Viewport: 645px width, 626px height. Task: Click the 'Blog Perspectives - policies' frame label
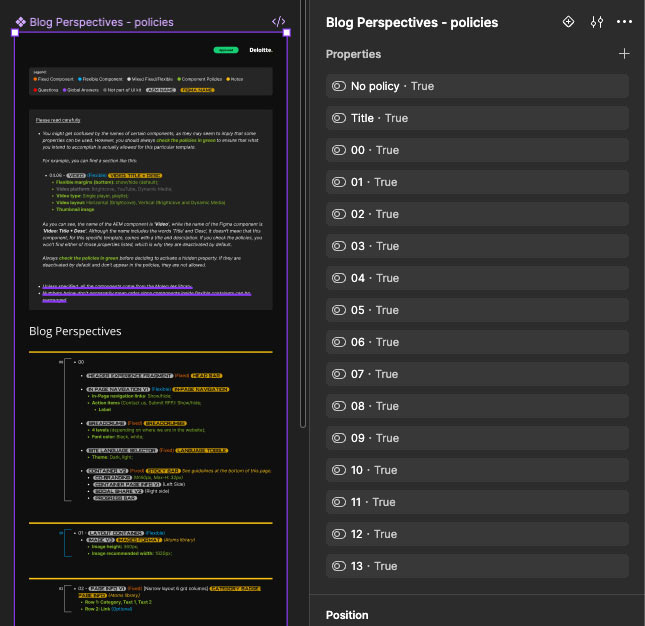(101, 22)
